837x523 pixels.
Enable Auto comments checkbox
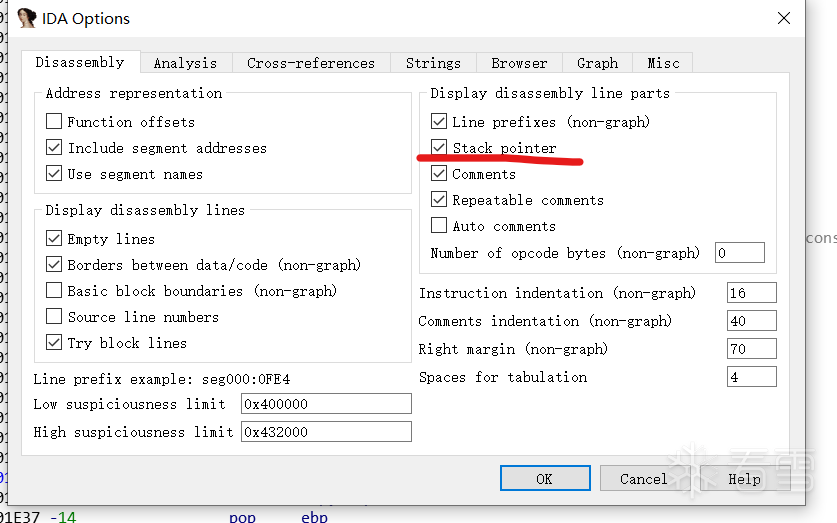coord(439,226)
